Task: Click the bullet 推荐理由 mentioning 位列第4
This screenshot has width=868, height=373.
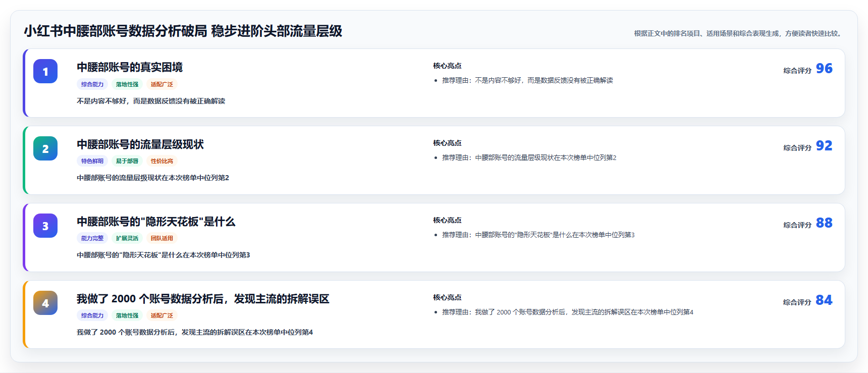Action: click(568, 312)
